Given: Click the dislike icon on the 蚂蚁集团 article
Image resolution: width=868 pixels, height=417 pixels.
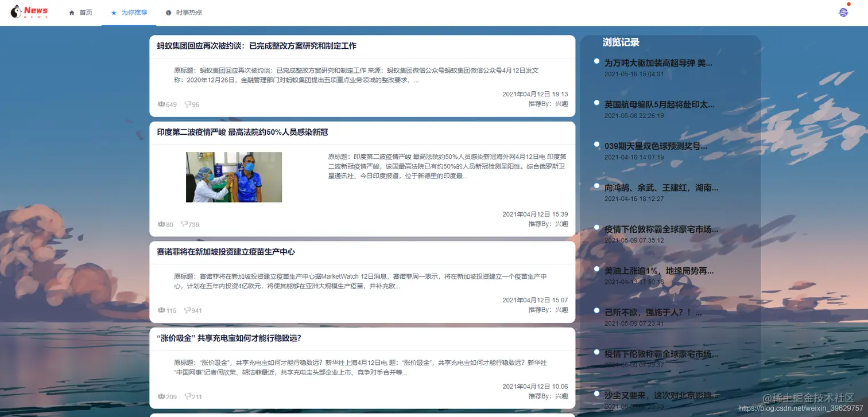Looking at the screenshot, I should [x=188, y=104].
